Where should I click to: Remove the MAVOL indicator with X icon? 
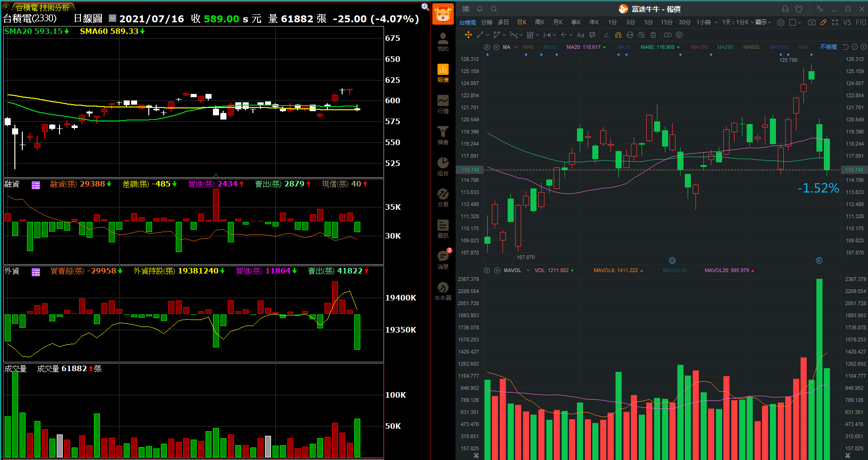[x=497, y=270]
